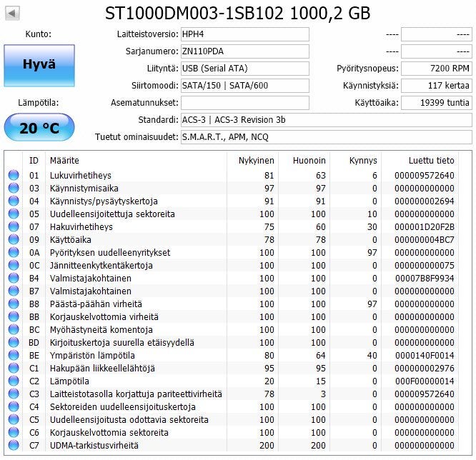
Task: Click the disk title ST1000DM003-1SB102 1000,2 GB
Action: tap(238, 14)
